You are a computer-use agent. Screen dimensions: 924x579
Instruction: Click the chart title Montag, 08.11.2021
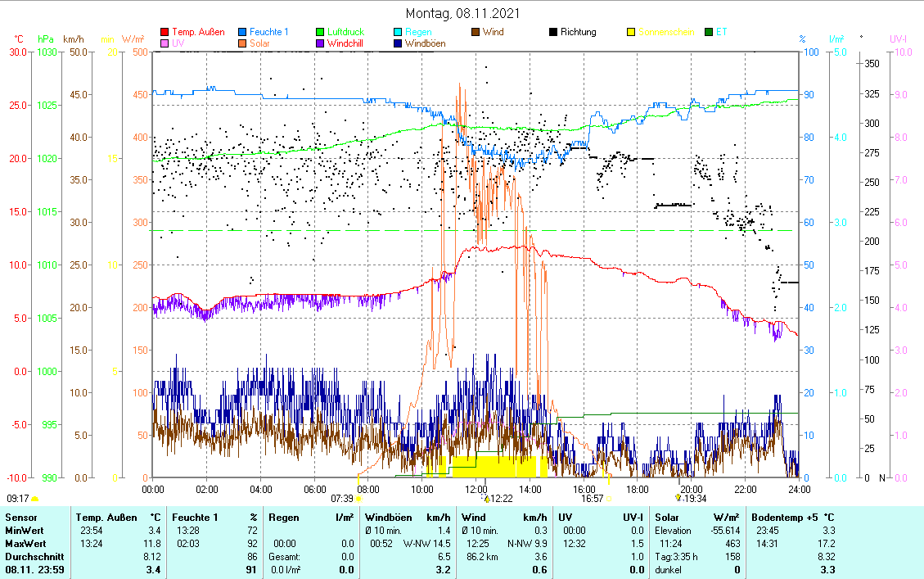pos(462,14)
